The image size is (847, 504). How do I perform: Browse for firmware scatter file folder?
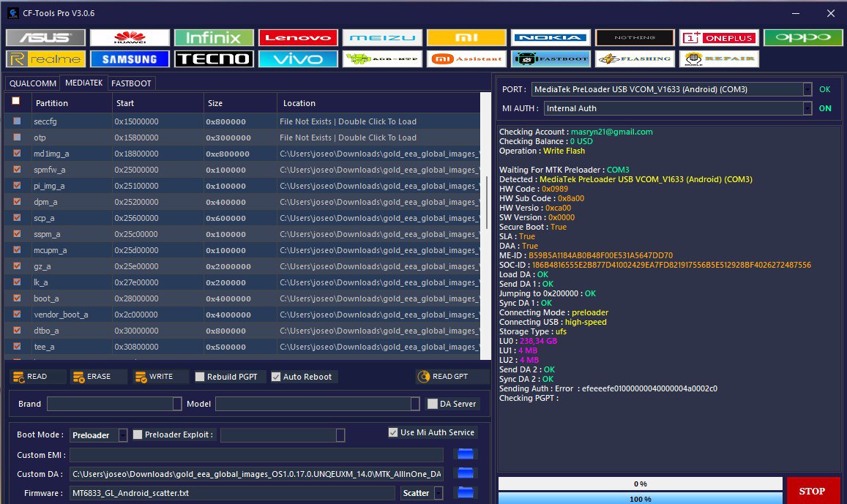(466, 493)
